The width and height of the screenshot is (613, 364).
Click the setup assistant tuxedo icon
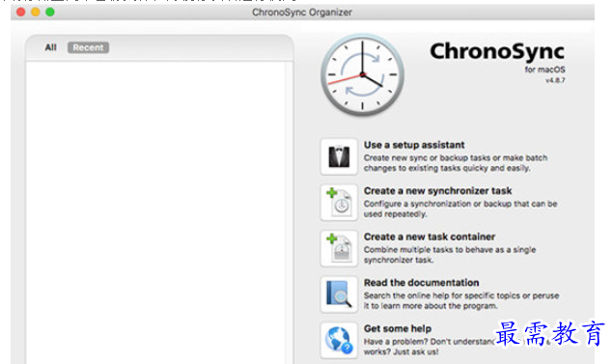click(339, 156)
